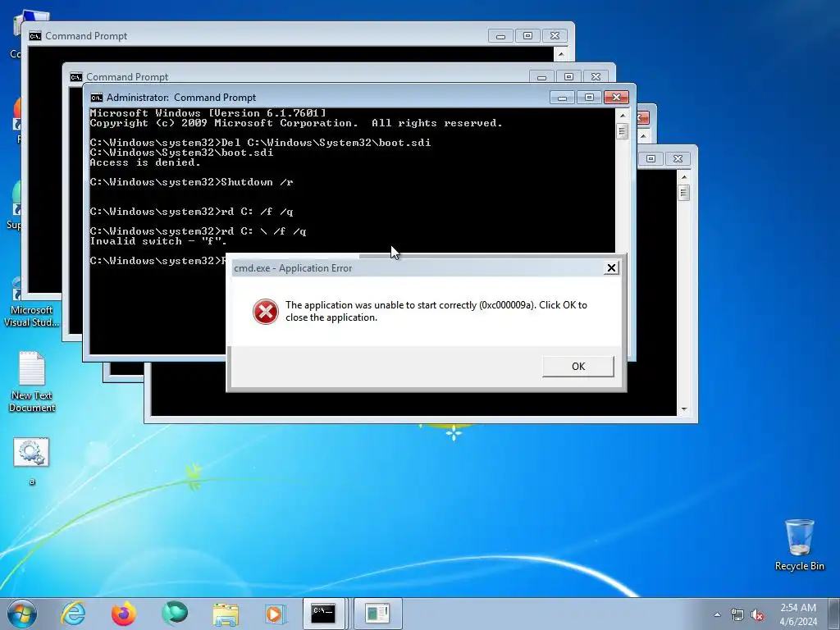Close the back-most Command Prompt window
840x630 pixels.
(555, 36)
